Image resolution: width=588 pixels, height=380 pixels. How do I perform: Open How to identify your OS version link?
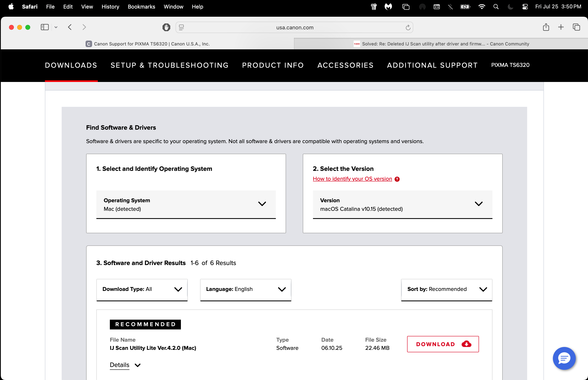click(x=352, y=179)
